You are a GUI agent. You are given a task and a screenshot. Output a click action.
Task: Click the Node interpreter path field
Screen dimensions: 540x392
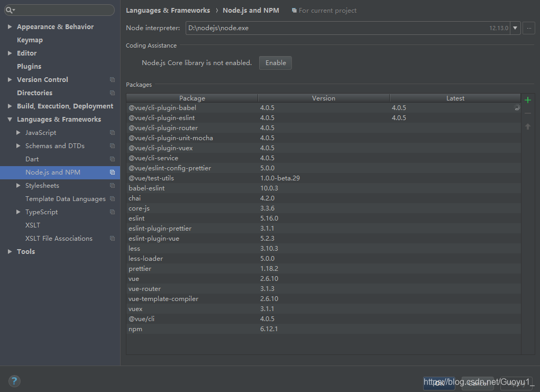348,28
